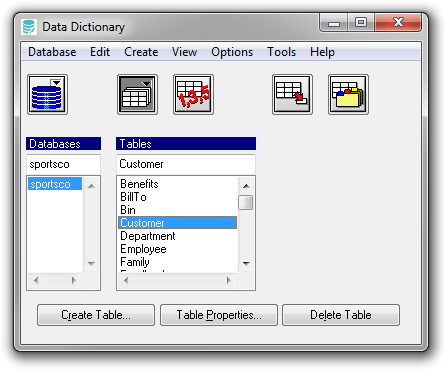Click the Create Table... button
The width and height of the screenshot is (447, 371).
(96, 315)
